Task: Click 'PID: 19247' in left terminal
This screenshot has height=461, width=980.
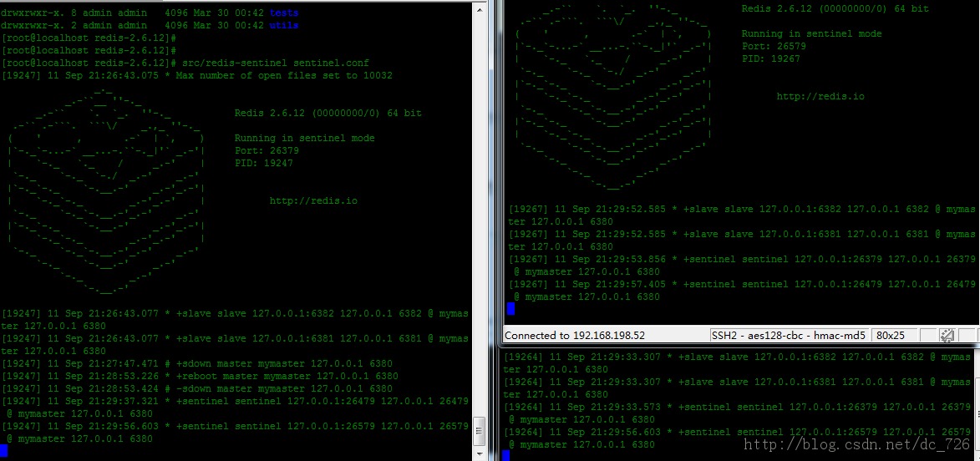Action: pos(264,163)
